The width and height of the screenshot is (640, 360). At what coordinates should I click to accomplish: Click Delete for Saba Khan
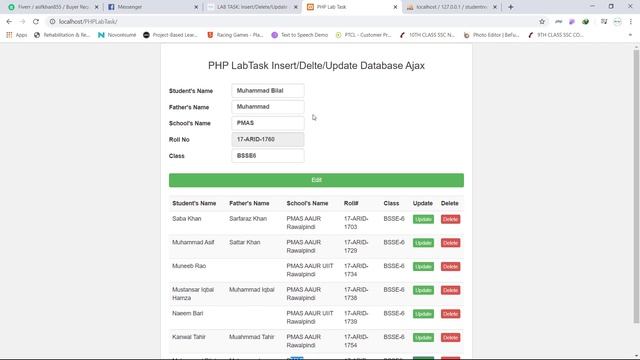click(450, 220)
